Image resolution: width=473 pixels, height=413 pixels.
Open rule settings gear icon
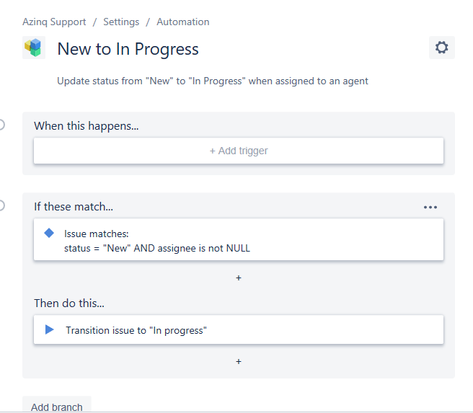click(442, 48)
